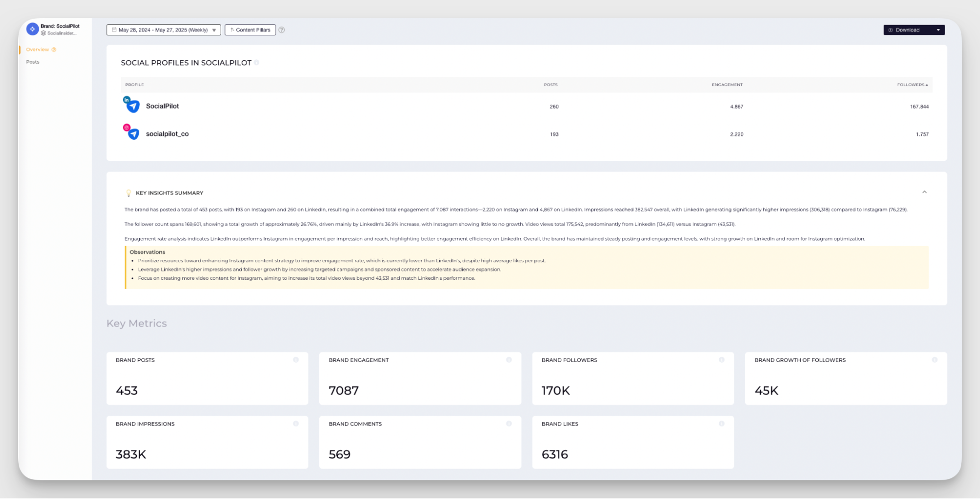Click info icon on Brand Comments card
This screenshot has height=499, width=980.
[509, 424]
